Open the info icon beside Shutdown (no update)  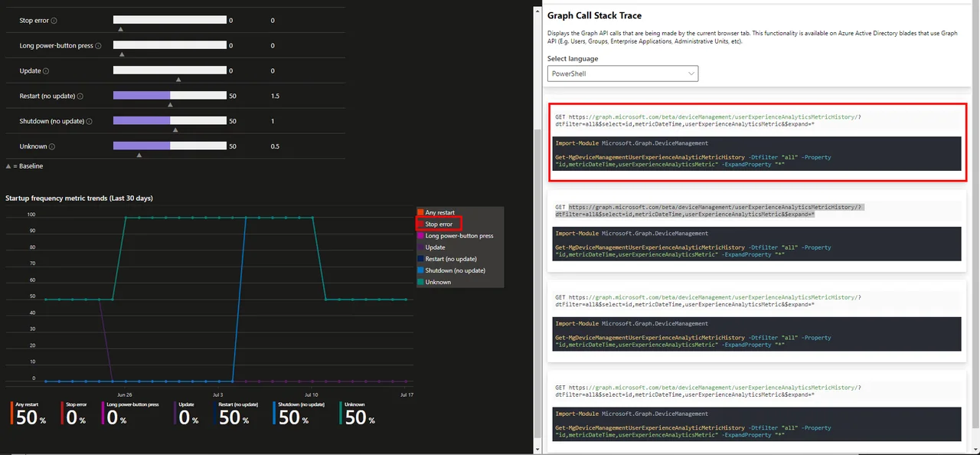tap(89, 121)
